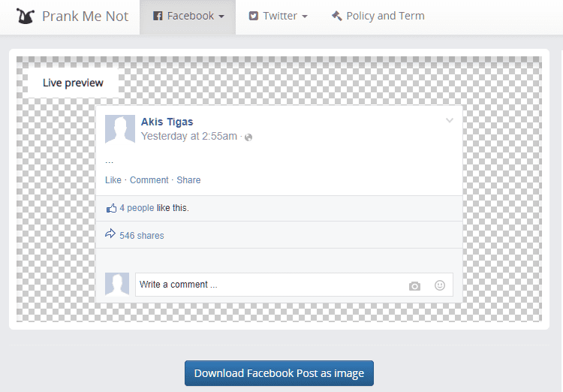The width and height of the screenshot is (563, 392).
Task: Click the post body text ellipsis
Action: [109, 161]
